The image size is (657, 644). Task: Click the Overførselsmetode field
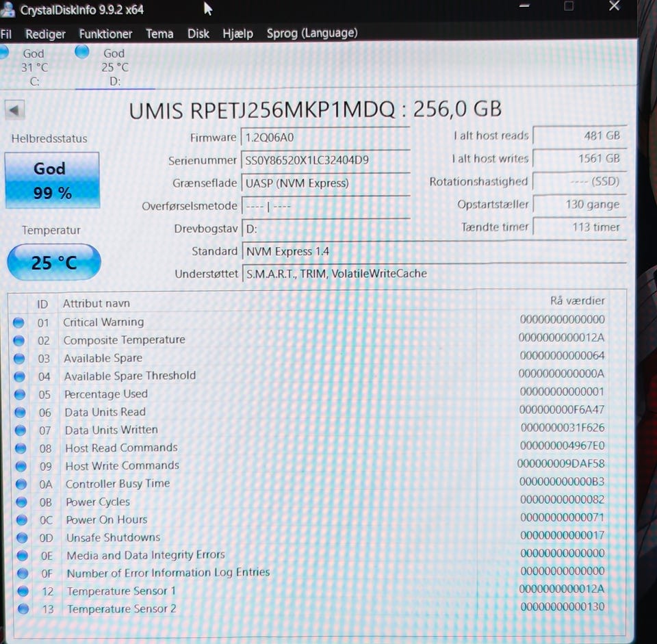(x=326, y=206)
